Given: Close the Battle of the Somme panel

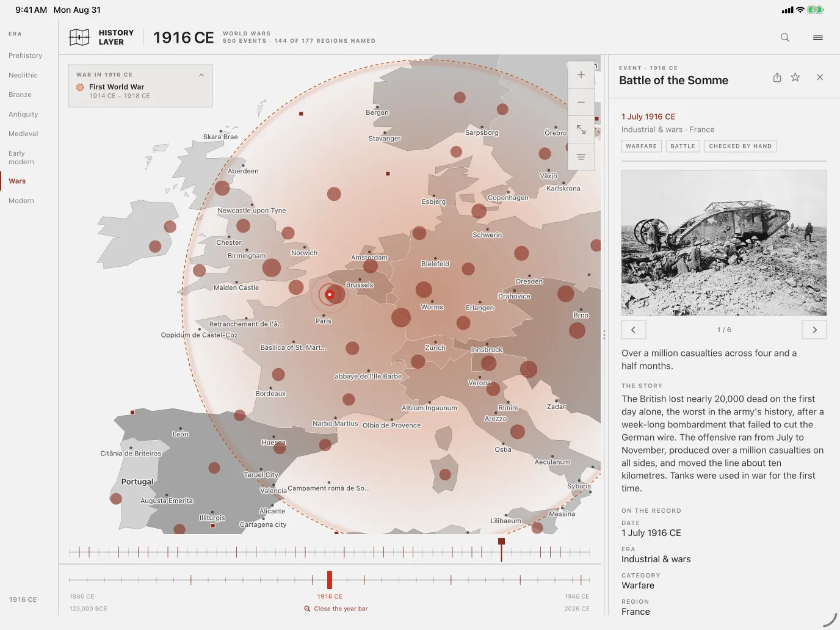Looking at the screenshot, I should (x=820, y=78).
